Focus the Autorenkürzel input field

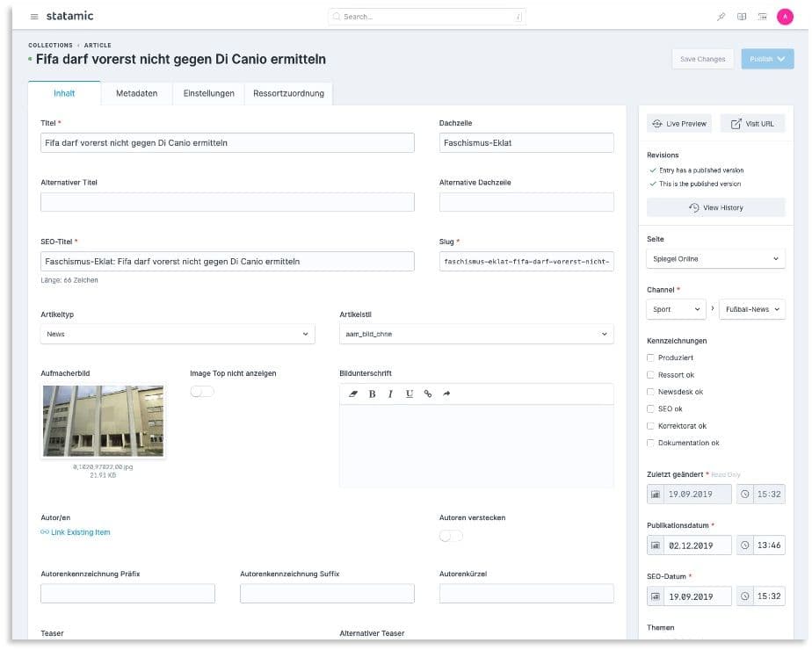tap(526, 594)
